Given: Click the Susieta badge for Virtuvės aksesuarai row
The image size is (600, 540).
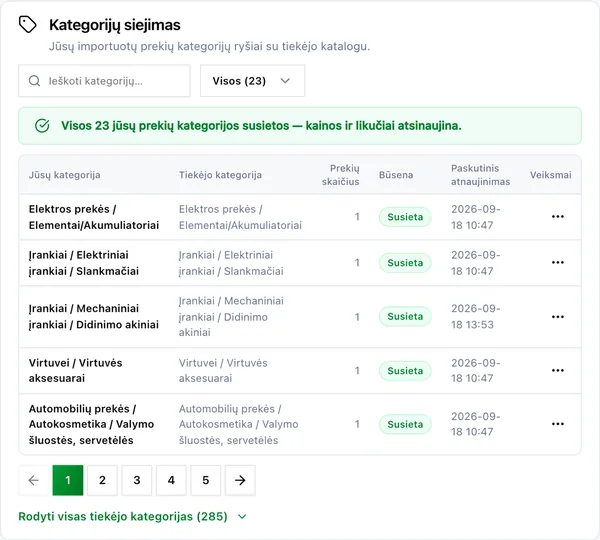Looking at the screenshot, I should [405, 371].
